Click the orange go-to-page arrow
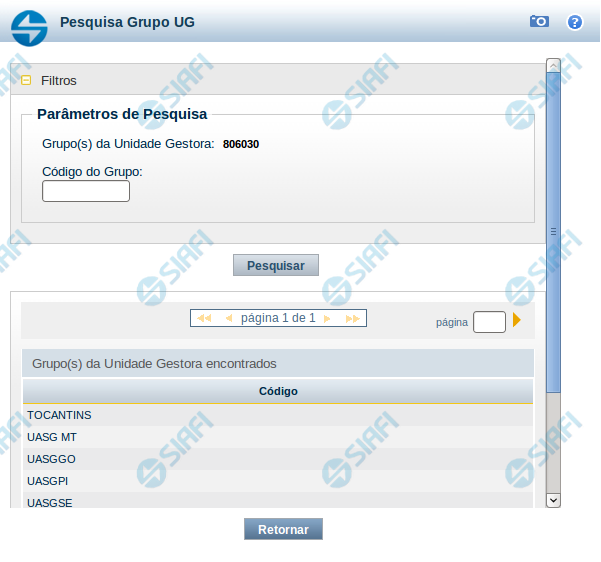Image resolution: width=601 pixels, height=562 pixels. click(x=517, y=321)
